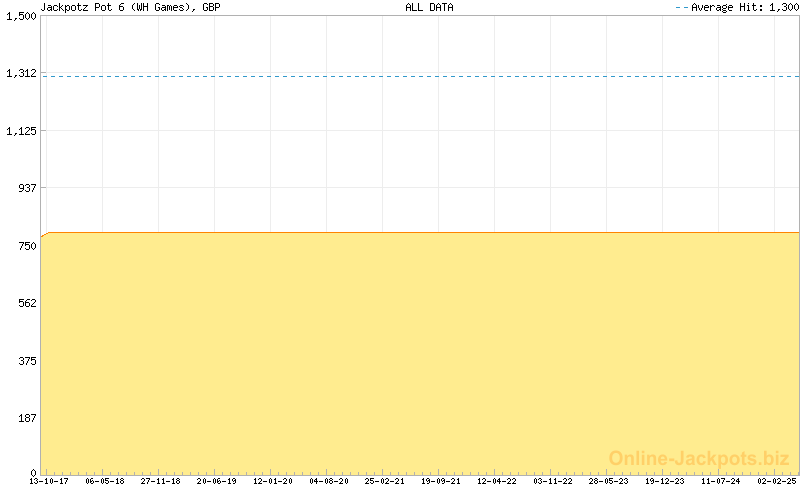Select the 02-02-25 date on x-axis
This screenshot has width=800, height=490.
775,481
